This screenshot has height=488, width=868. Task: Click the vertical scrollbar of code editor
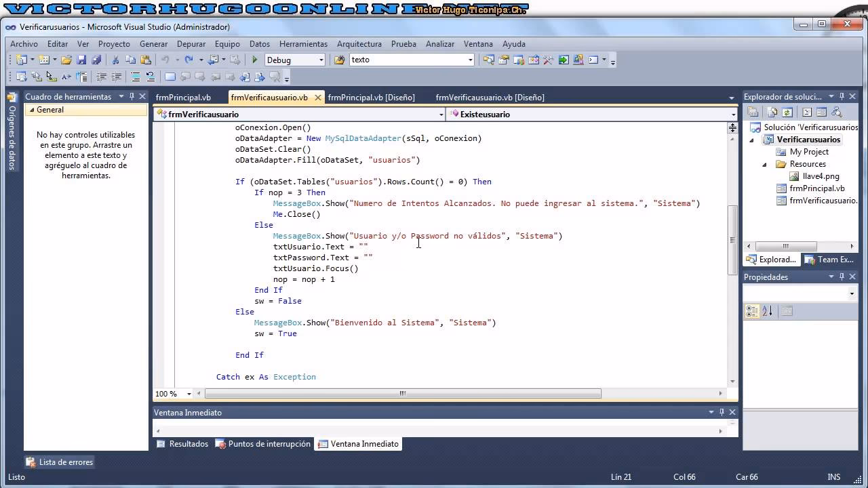[x=732, y=239]
